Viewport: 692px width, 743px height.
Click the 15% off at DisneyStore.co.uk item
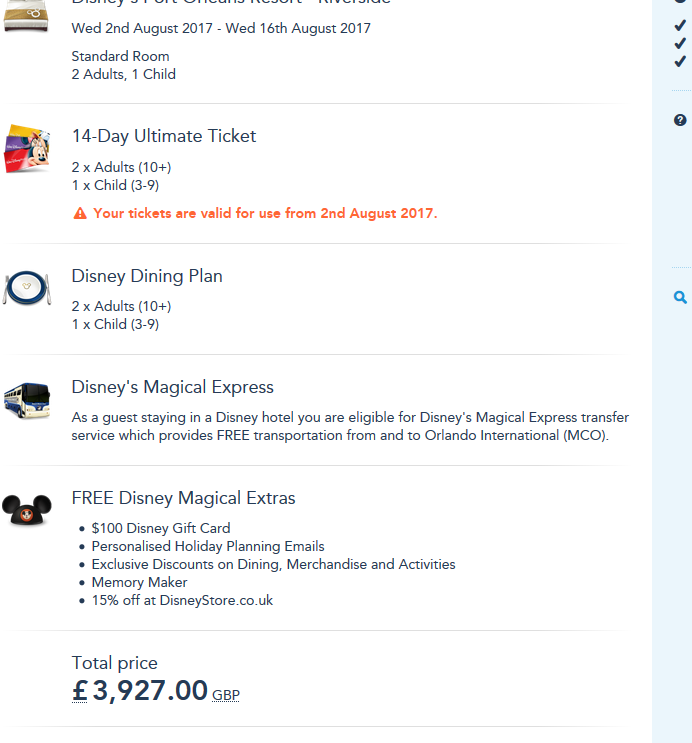click(x=182, y=600)
